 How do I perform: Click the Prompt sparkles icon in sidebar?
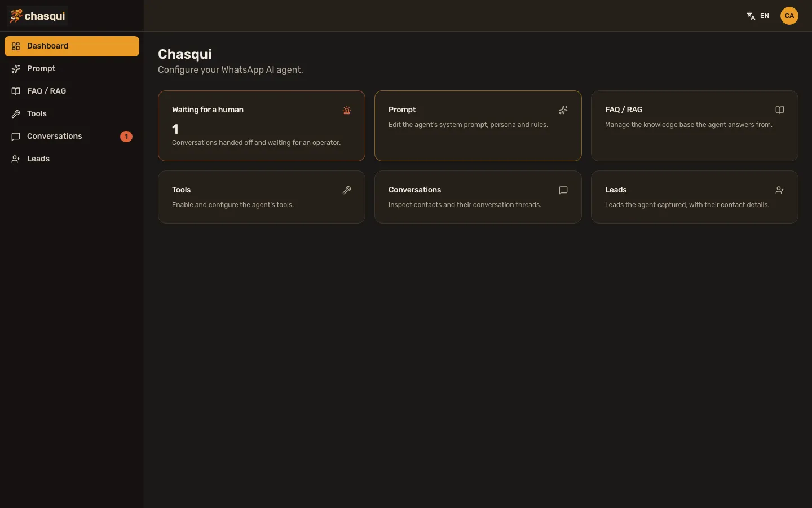[16, 69]
